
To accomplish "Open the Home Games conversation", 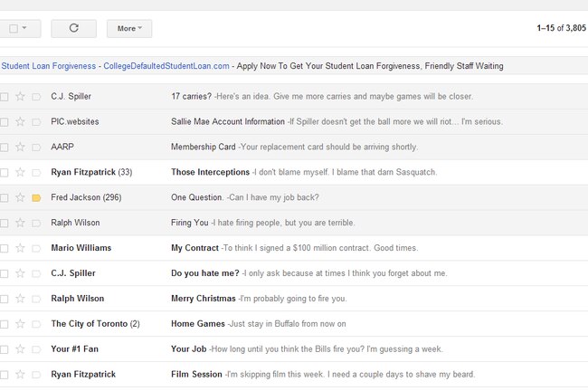I will (x=294, y=324).
